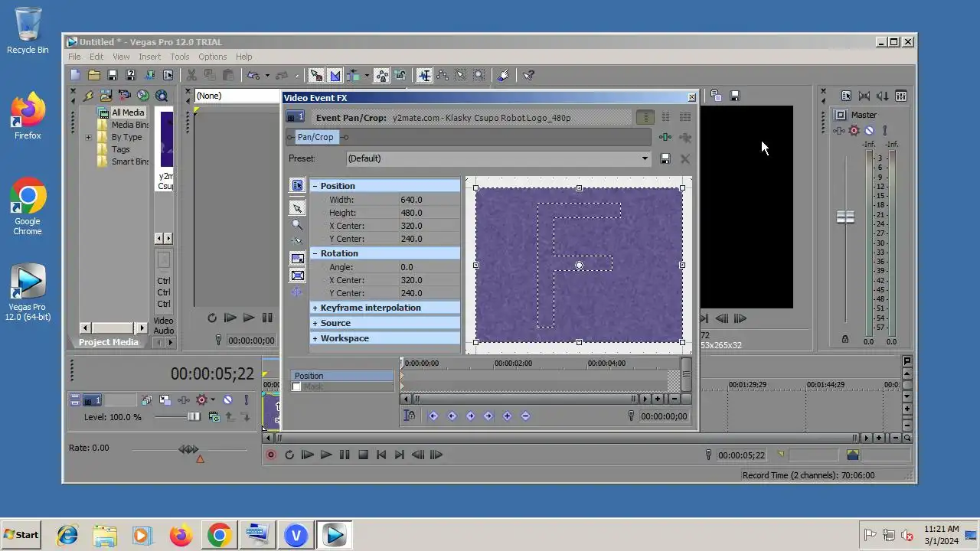980x551 pixels.
Task: Save project using the floppy disk icon
Action: [112, 75]
